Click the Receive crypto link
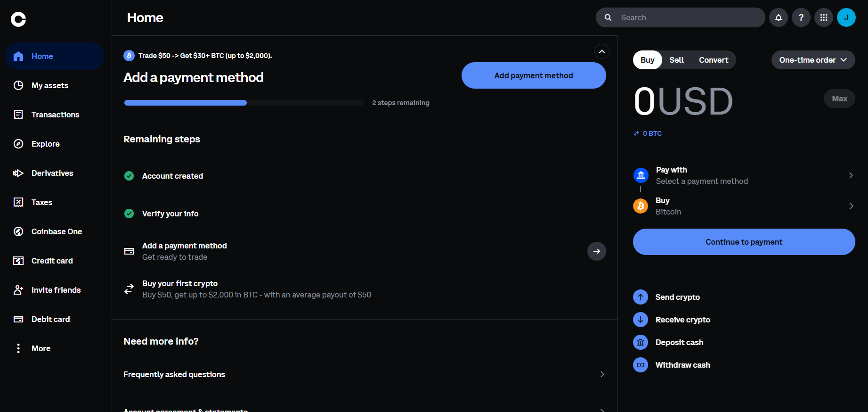The image size is (868, 412). pos(683,320)
